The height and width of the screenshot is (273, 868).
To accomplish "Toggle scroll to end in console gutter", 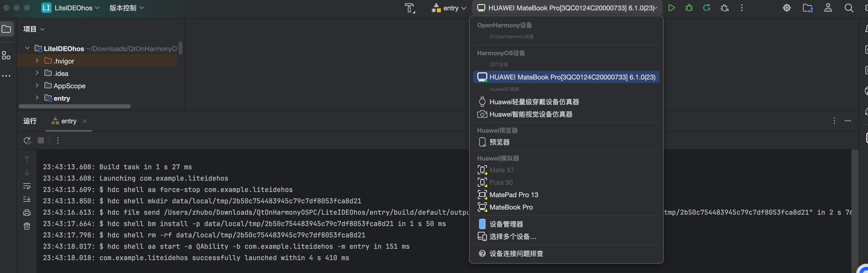I will click(27, 199).
